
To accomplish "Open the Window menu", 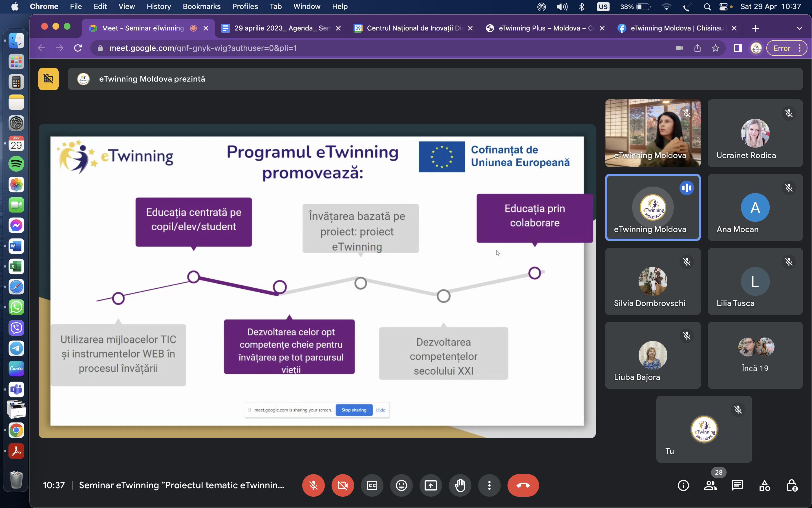I will point(307,6).
